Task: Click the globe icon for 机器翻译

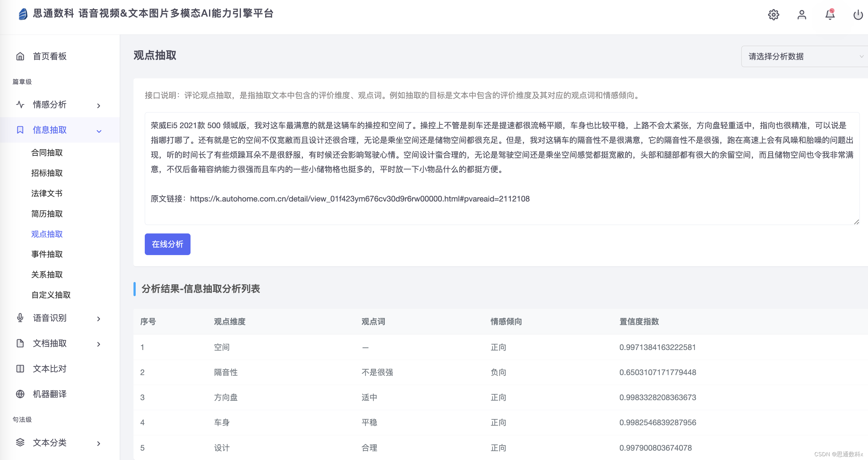Action: [x=20, y=394]
